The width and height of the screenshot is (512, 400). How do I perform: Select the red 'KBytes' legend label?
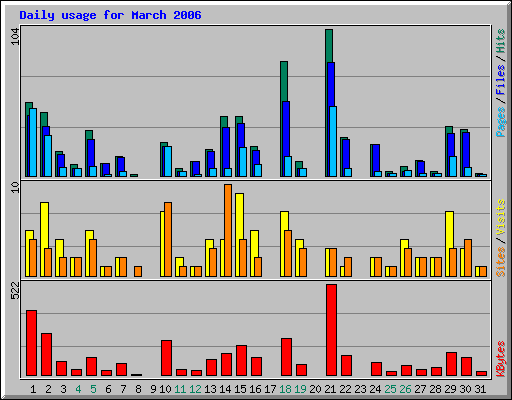501,359
